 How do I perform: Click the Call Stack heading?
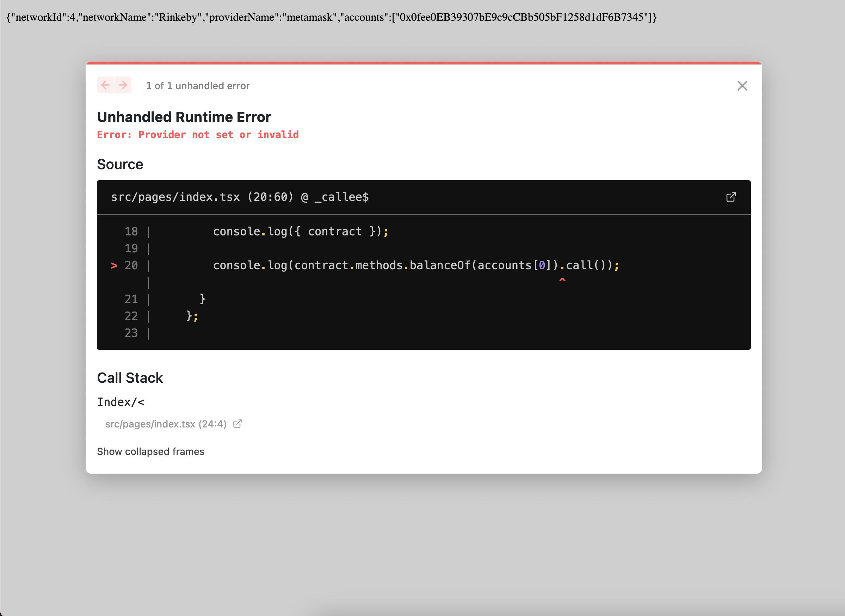coord(130,378)
